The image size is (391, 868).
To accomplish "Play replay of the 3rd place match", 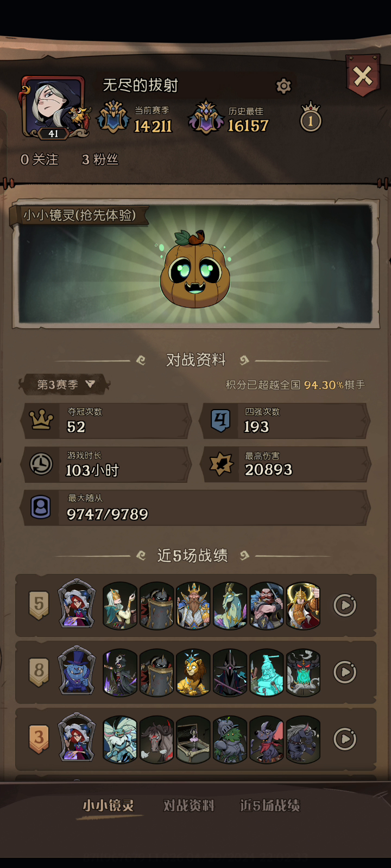I will pyautogui.click(x=345, y=739).
